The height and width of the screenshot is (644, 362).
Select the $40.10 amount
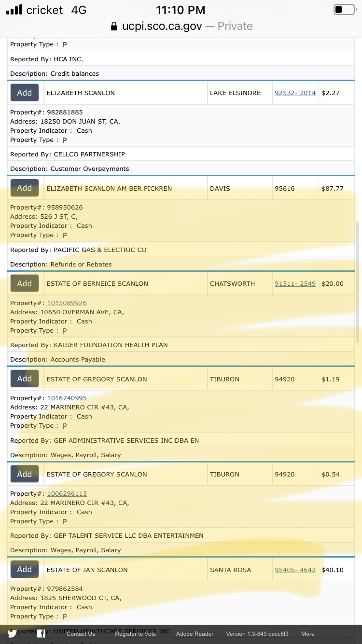coord(333,570)
